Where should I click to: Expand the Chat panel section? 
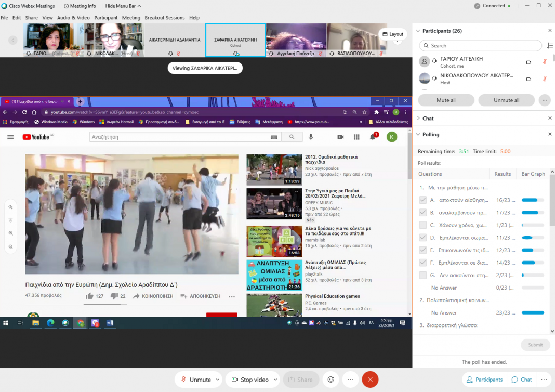pyautogui.click(x=418, y=119)
